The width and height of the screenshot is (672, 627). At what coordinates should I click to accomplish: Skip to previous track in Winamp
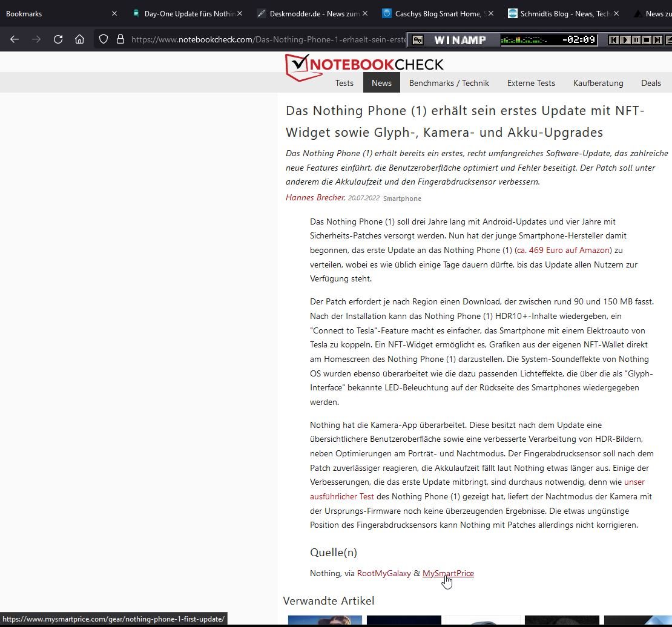click(x=614, y=40)
